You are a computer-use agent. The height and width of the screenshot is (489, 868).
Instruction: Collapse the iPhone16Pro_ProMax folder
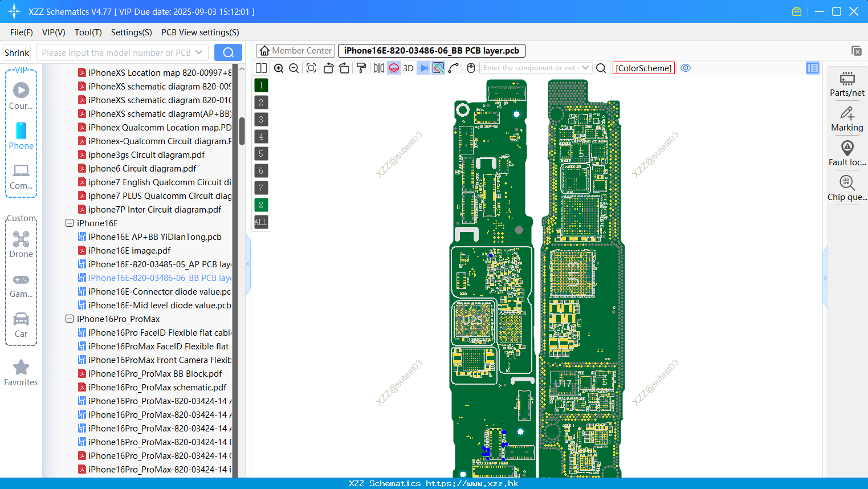pos(70,319)
